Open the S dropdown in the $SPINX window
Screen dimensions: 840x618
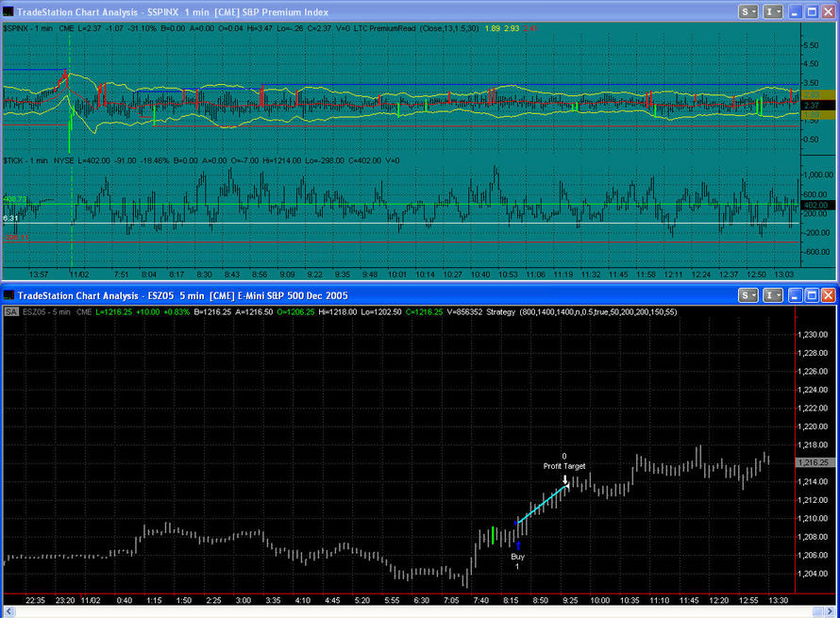(x=748, y=11)
